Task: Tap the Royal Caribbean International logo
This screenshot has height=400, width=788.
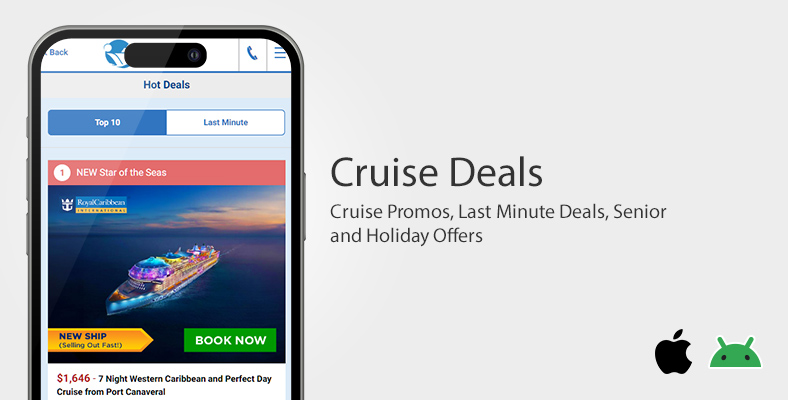Action: 94,205
